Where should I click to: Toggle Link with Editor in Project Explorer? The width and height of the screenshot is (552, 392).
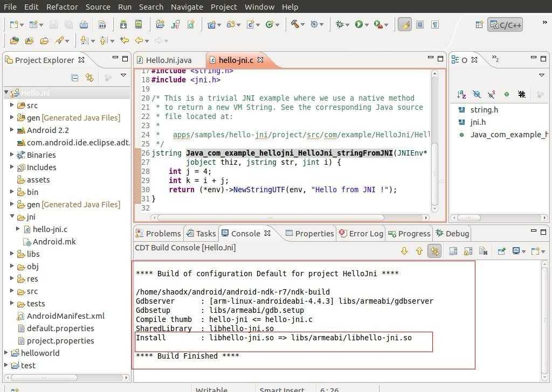point(90,78)
